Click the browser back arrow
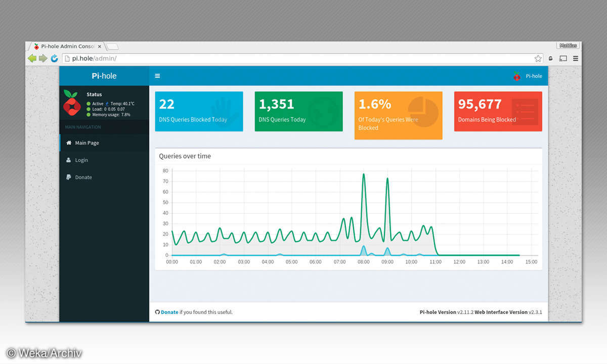The width and height of the screenshot is (607, 364). [x=32, y=59]
